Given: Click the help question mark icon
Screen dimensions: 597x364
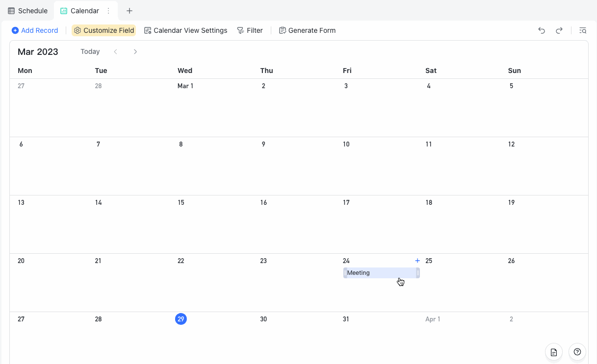Looking at the screenshot, I should [x=577, y=352].
